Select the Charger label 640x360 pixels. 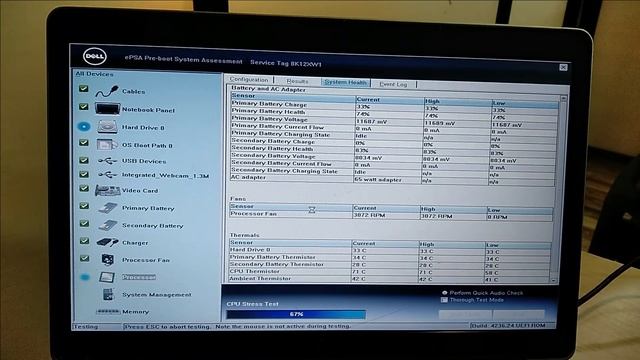tap(135, 243)
